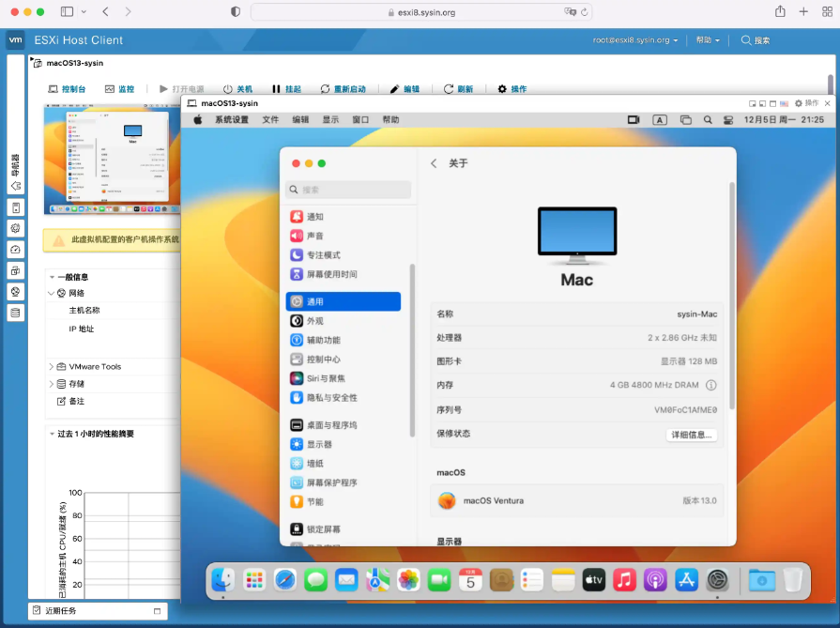Click 挂起 to suspend VM
Image resolution: width=840 pixels, height=628 pixels.
(286, 89)
